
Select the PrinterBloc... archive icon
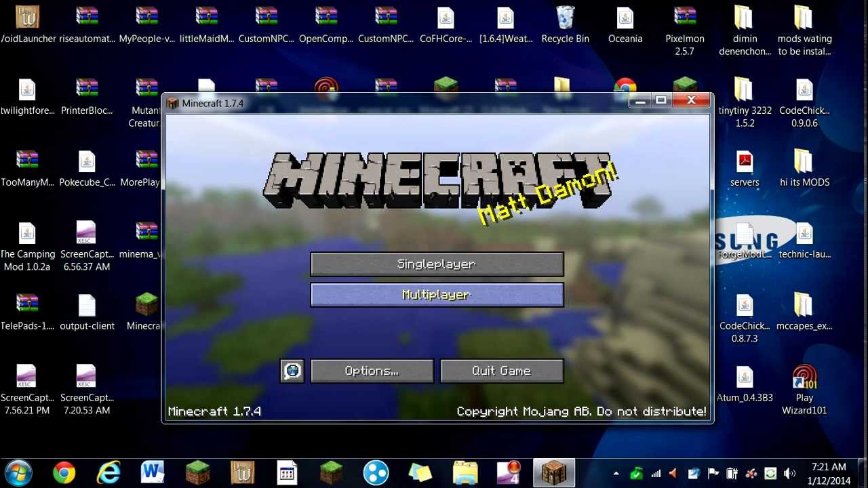[87, 96]
